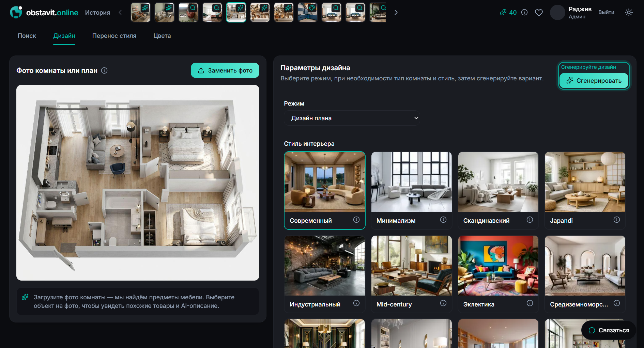The width and height of the screenshot is (644, 348).
Task: Select the Современный style card
Action: 325,190
